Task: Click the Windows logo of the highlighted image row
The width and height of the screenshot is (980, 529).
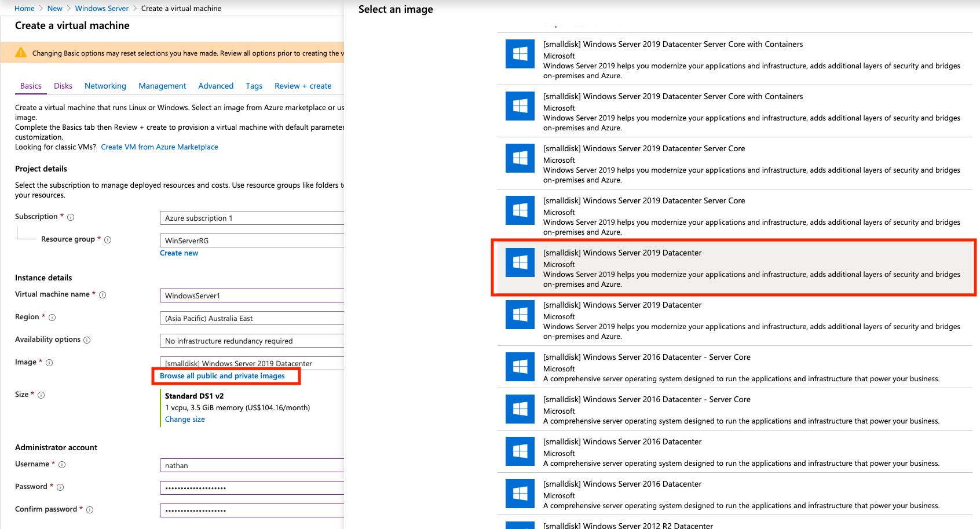Action: 520,262
